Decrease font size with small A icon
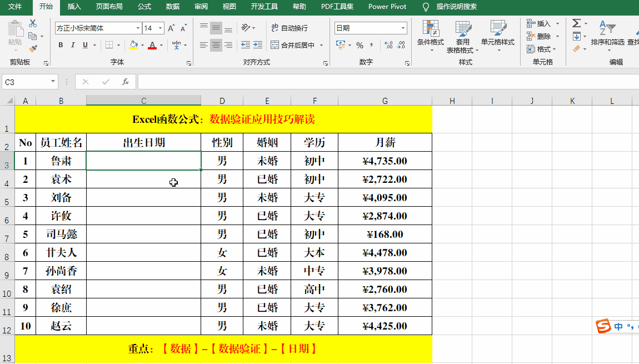 click(184, 28)
